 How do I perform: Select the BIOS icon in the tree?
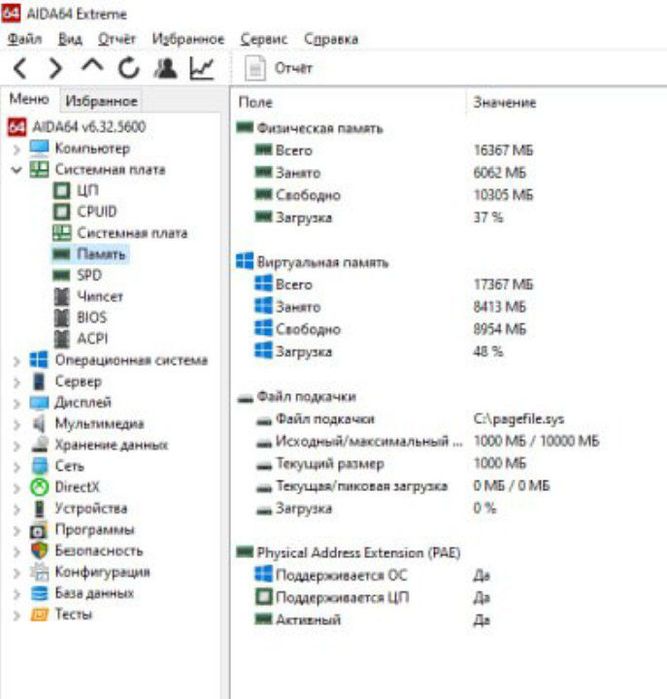(62, 318)
